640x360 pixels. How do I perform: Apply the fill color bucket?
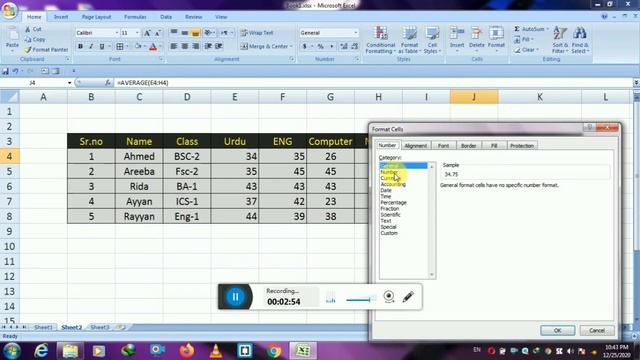click(138, 47)
